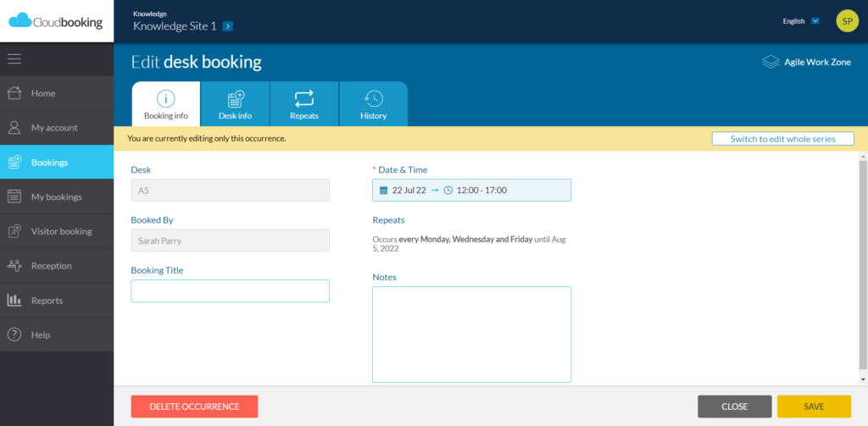Switch to the Desk info tab
Viewport: 868px width, 426px height.
[x=236, y=104]
